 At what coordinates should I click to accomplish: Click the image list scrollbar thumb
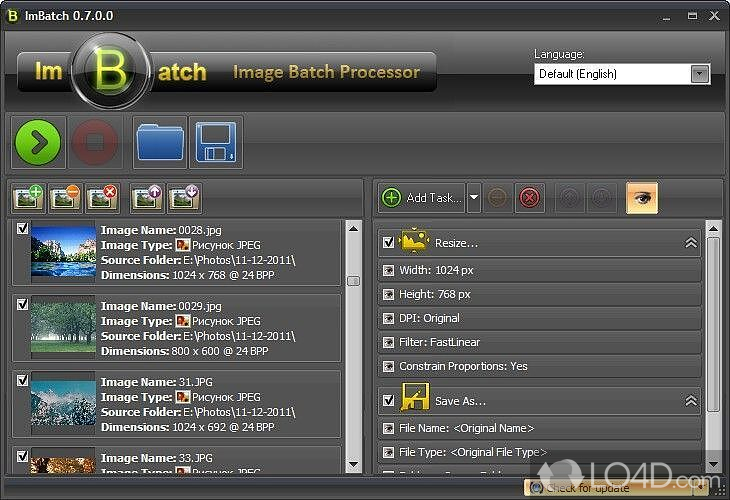[354, 281]
